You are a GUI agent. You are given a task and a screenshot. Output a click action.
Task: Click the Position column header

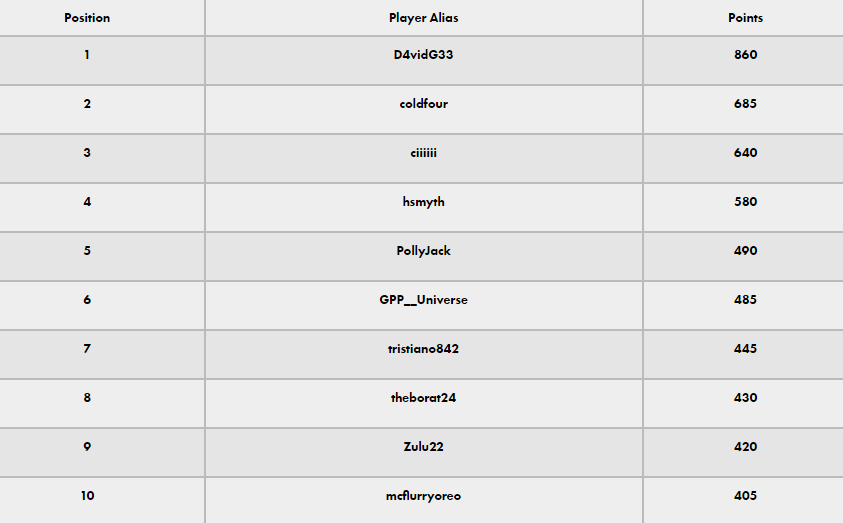coord(87,18)
